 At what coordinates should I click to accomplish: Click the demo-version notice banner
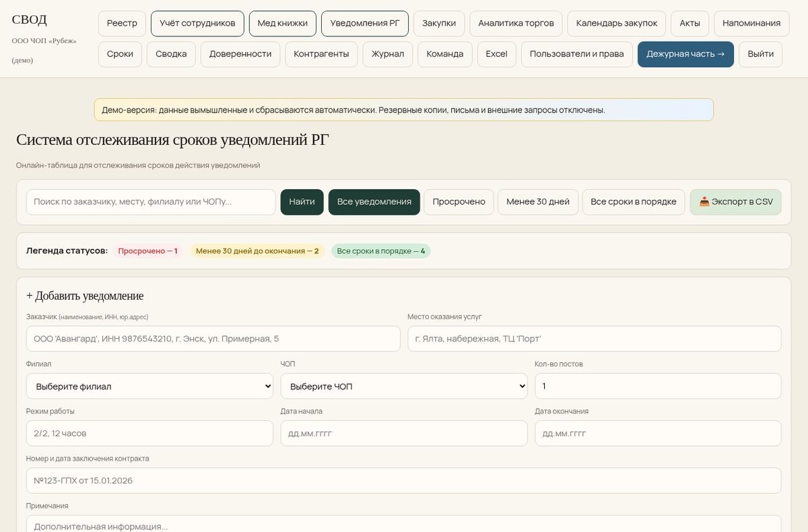pyautogui.click(x=404, y=110)
